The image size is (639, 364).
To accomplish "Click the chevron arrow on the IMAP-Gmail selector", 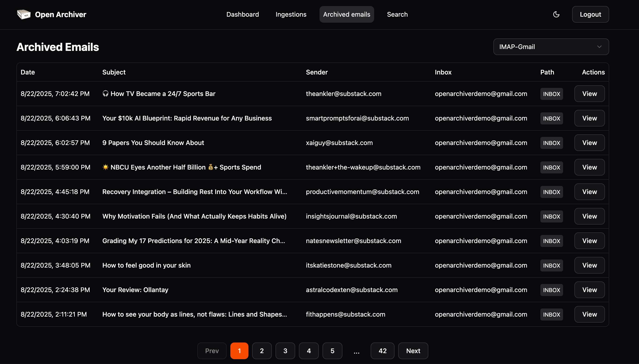I will pyautogui.click(x=599, y=47).
